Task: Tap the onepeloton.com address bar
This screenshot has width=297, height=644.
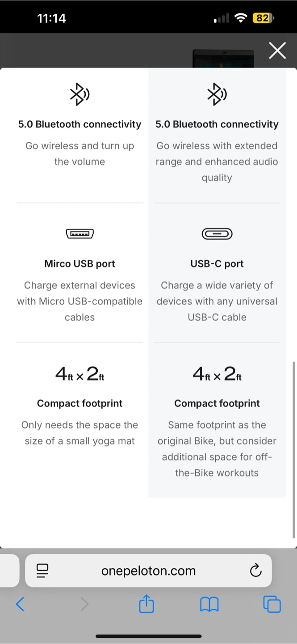Action: tap(148, 571)
